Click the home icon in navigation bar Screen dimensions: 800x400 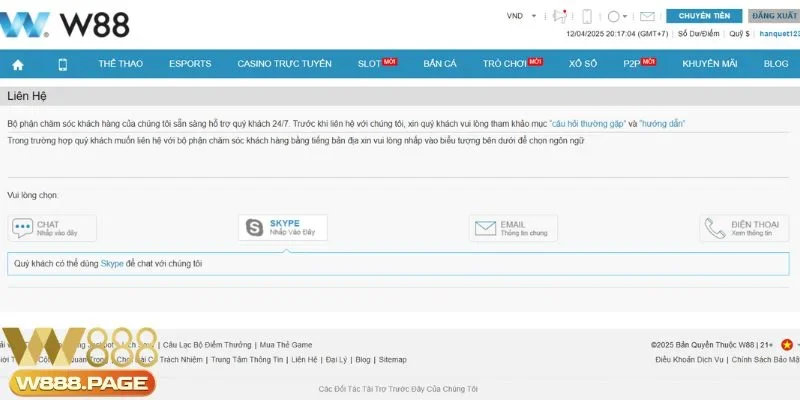[x=18, y=64]
